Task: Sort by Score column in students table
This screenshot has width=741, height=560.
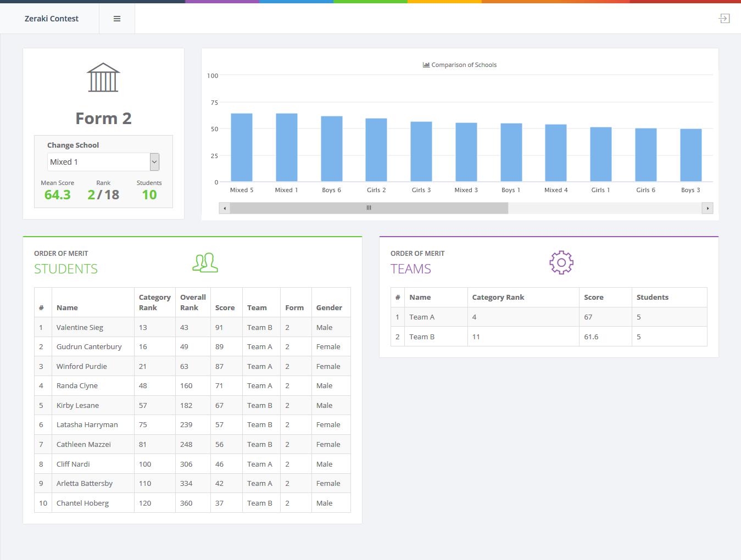Action: tap(225, 307)
